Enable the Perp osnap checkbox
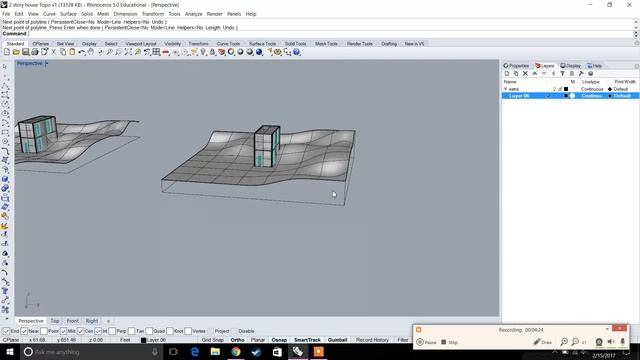This screenshot has height=360, width=640. [x=112, y=331]
